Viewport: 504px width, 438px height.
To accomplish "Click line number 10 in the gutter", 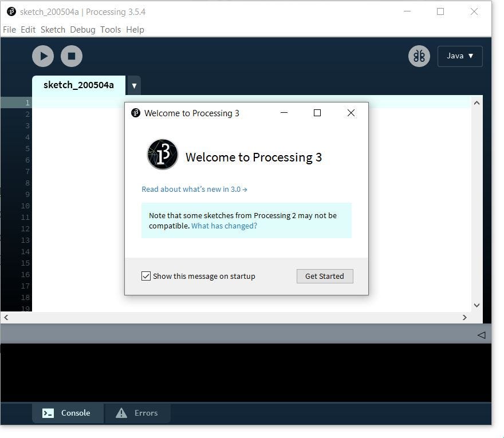I will [25, 206].
